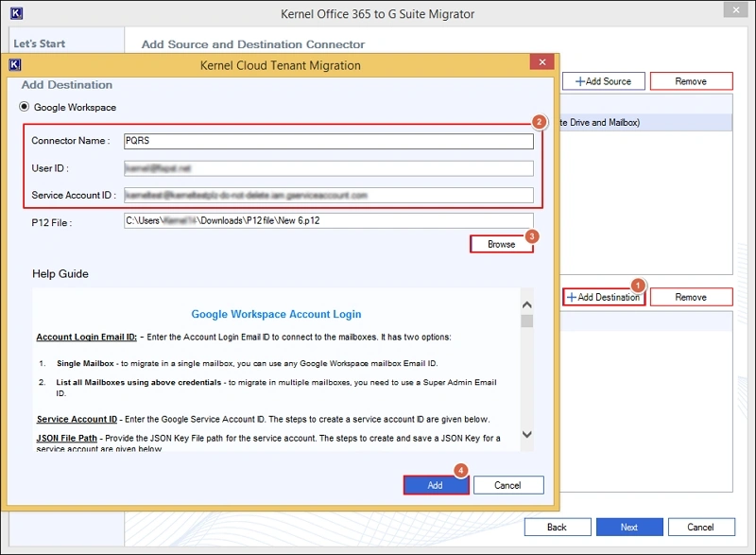Click into the Service Account ID field
Image resolution: width=756 pixels, height=555 pixels.
(328, 195)
